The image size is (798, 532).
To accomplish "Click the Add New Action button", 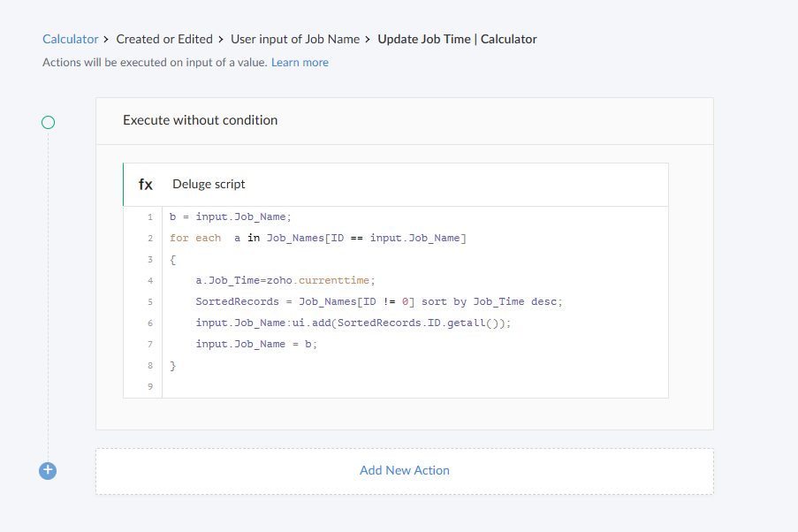I will tap(404, 471).
